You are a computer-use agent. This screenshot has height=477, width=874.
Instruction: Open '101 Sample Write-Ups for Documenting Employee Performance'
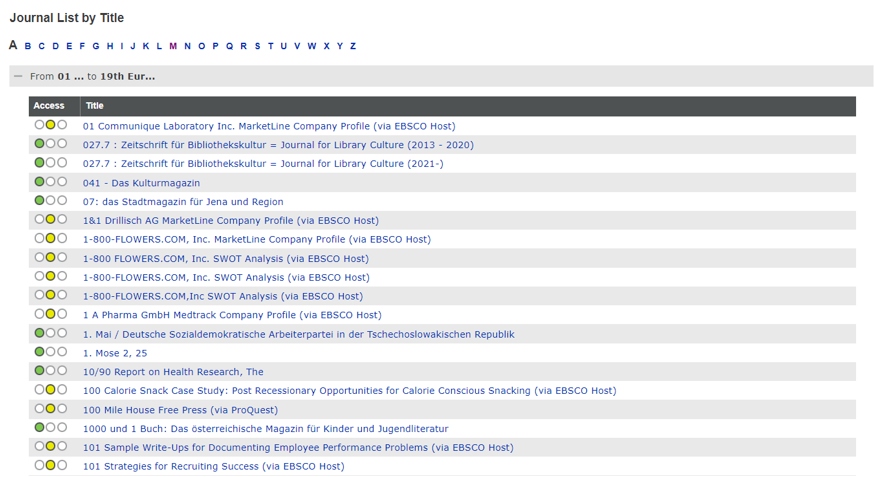[298, 447]
